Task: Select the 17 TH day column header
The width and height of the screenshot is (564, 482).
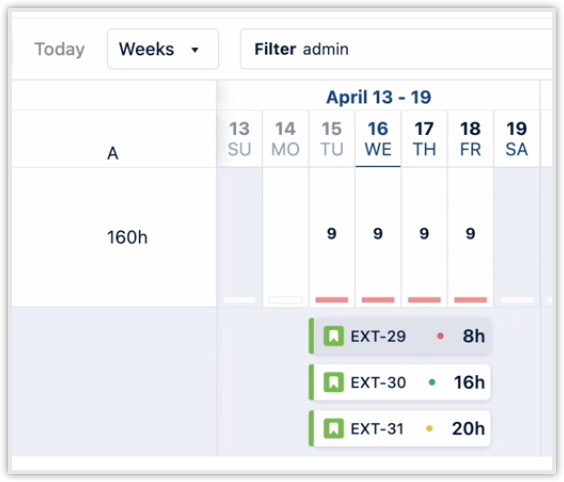Action: tap(424, 139)
